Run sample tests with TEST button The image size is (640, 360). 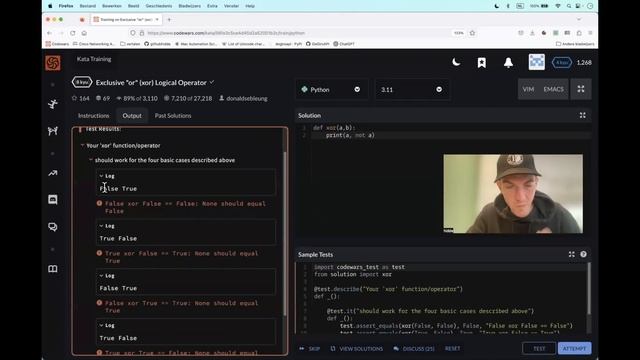(539, 348)
